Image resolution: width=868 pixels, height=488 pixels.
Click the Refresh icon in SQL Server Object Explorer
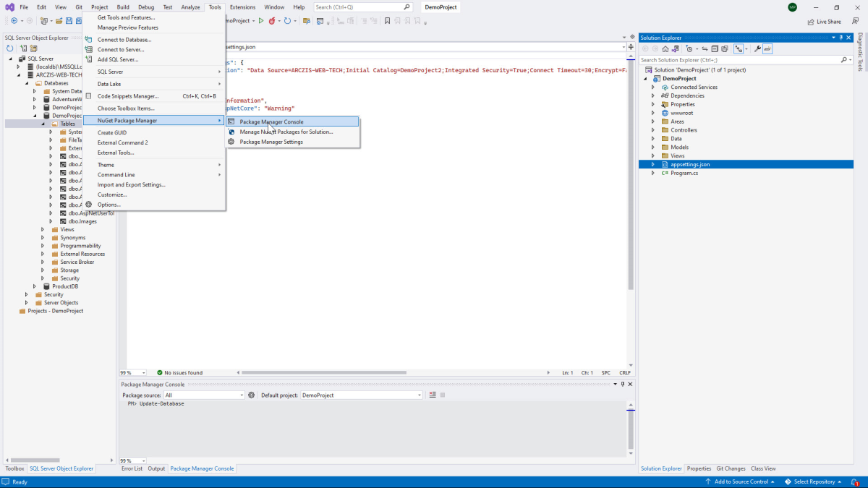click(10, 48)
